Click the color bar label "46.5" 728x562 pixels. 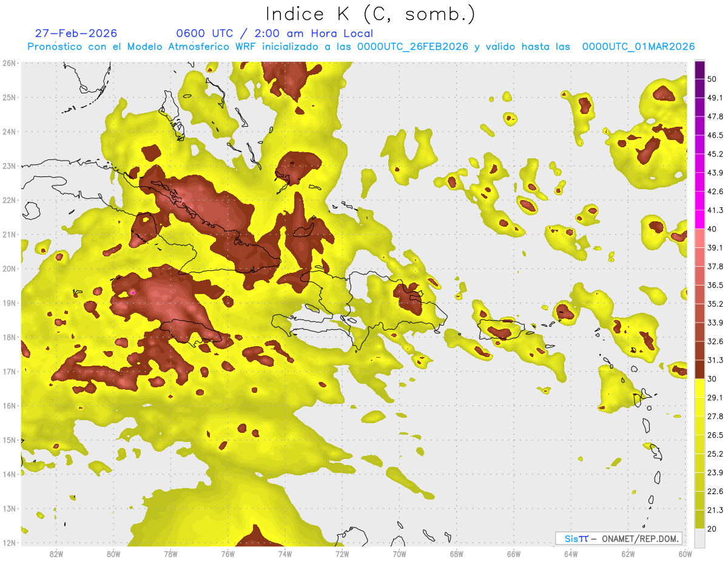715,135
